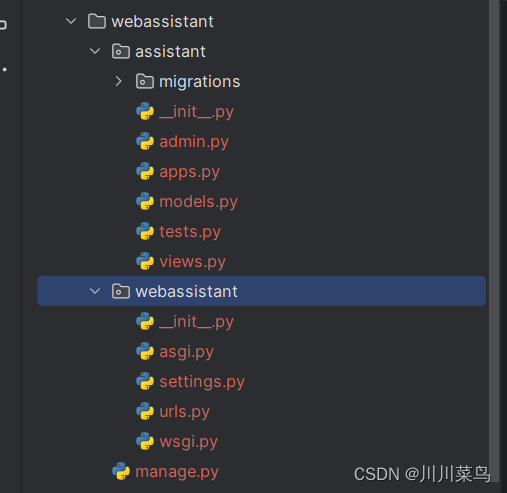Collapse the top-level webassistant folder

71,21
